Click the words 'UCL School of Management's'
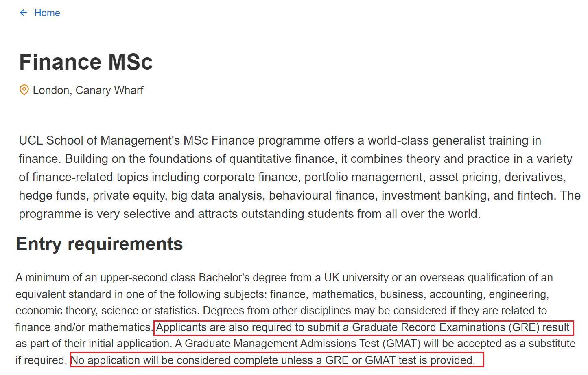 pos(99,140)
